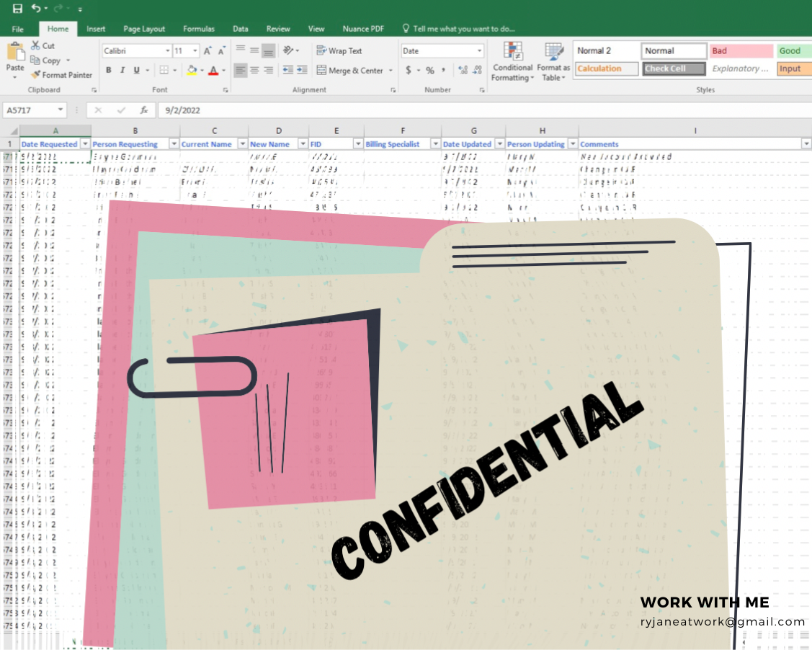Select the Format Painter brush
Screen dimensions: 812x650
click(62, 74)
